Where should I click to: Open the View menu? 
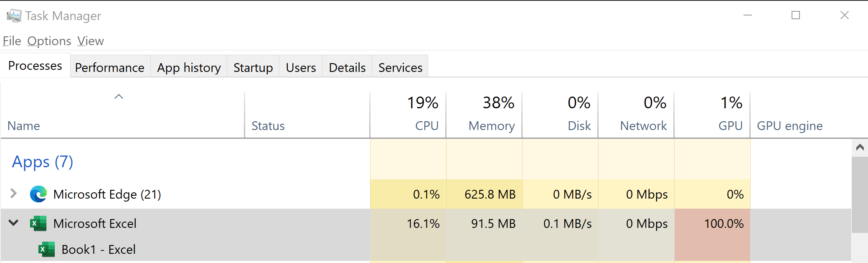[x=90, y=41]
